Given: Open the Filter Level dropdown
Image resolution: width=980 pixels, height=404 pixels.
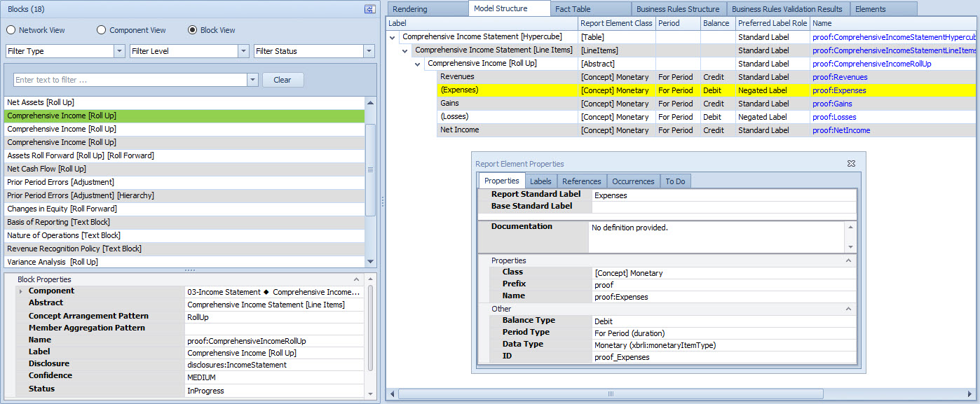Looking at the screenshot, I should 243,51.
